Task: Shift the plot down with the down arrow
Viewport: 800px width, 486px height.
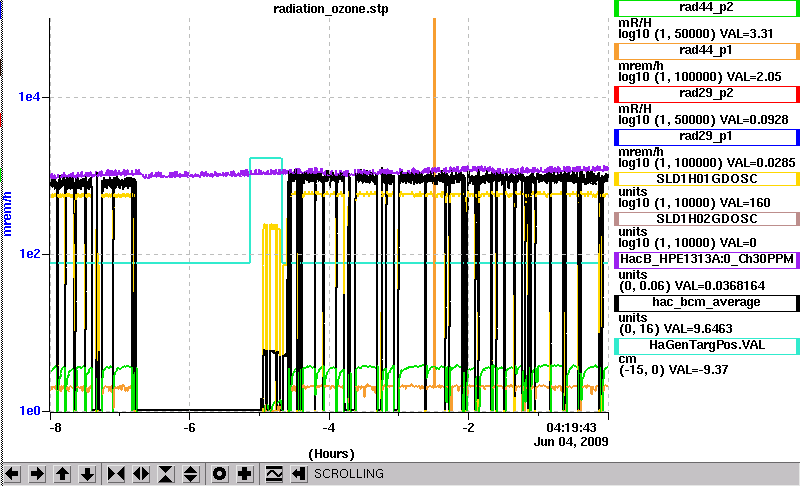Action: coord(88,474)
